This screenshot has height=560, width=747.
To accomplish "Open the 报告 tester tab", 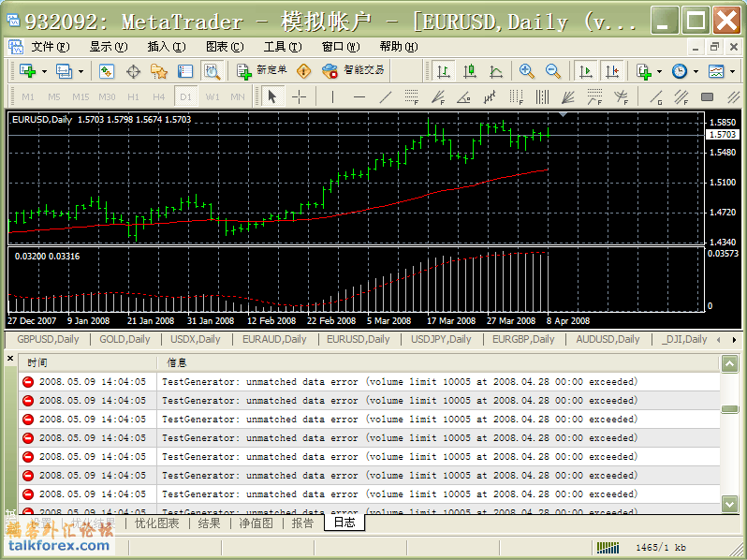I will (302, 523).
